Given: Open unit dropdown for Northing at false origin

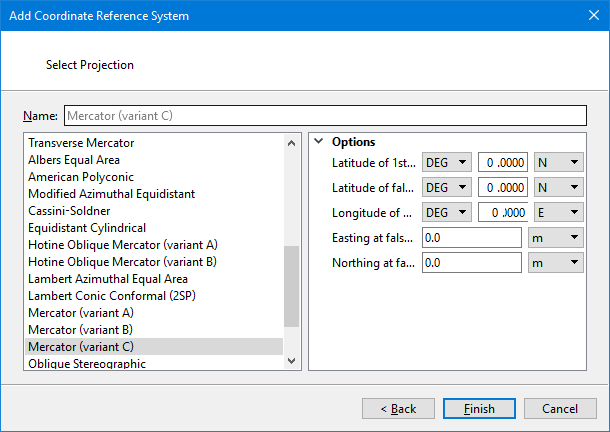Looking at the screenshot, I should coord(555,262).
